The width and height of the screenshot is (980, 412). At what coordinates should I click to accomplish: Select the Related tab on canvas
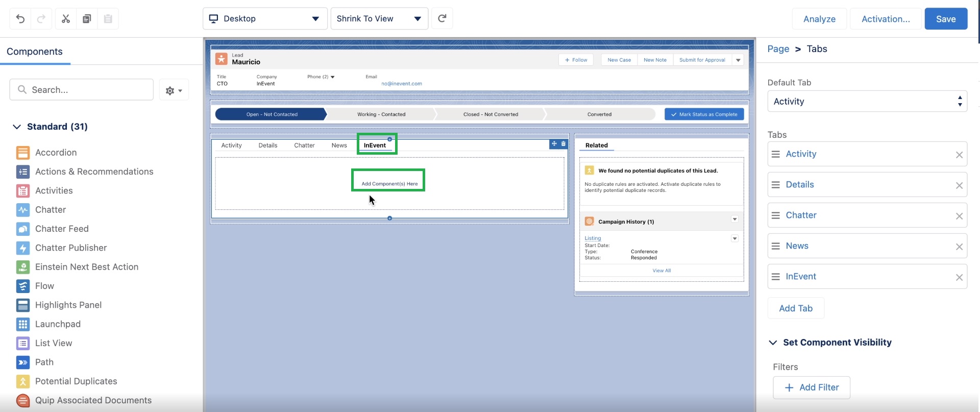597,146
